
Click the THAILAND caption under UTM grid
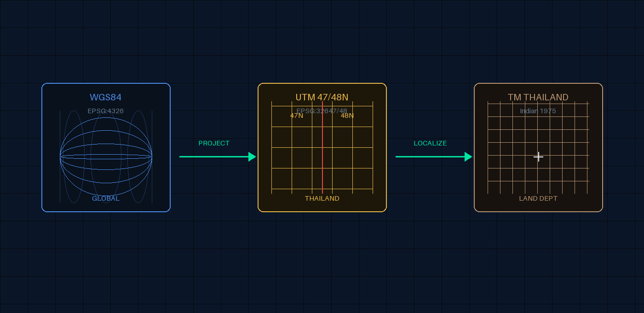click(322, 198)
